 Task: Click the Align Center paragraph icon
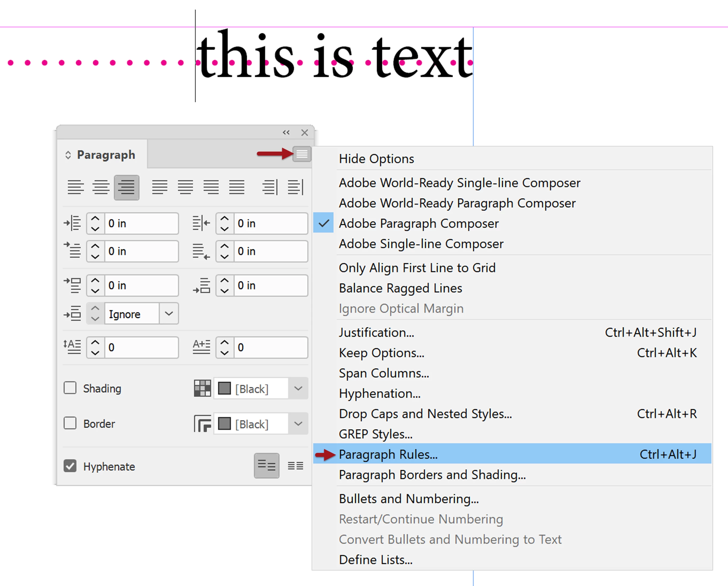tap(101, 187)
